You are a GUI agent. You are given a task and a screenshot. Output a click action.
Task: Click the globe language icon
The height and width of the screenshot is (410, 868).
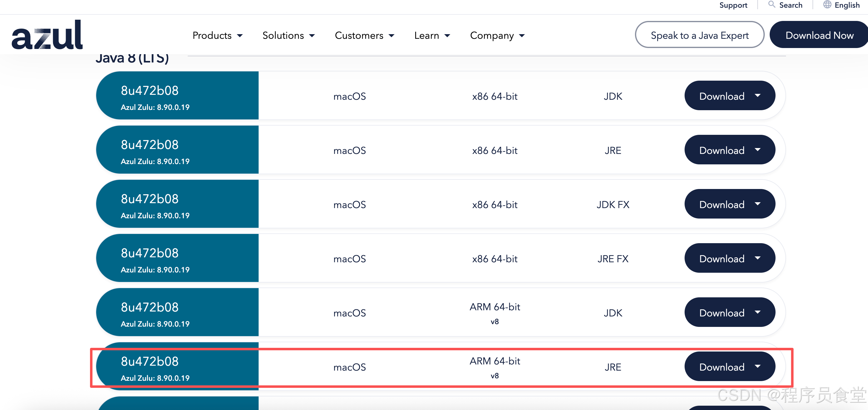tap(827, 5)
